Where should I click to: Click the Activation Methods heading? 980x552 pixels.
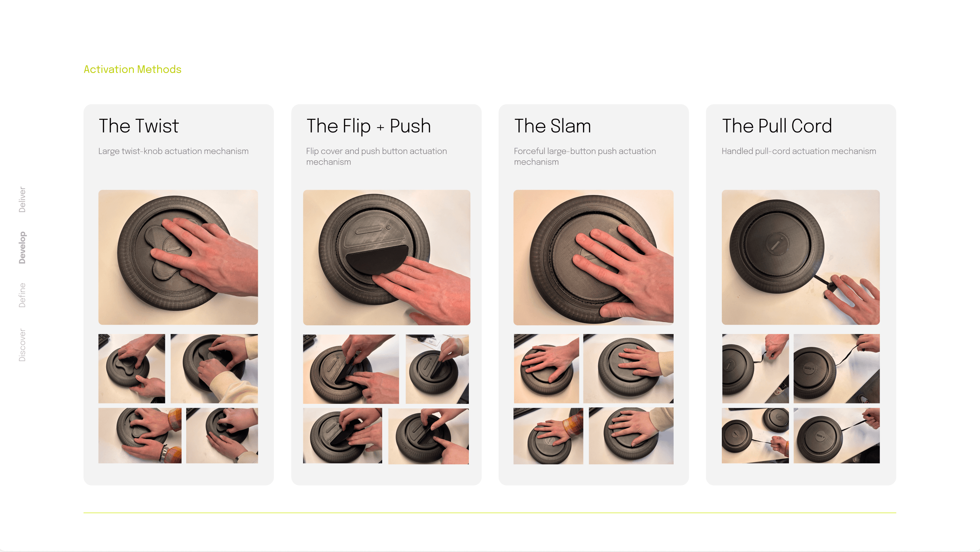pyautogui.click(x=132, y=69)
